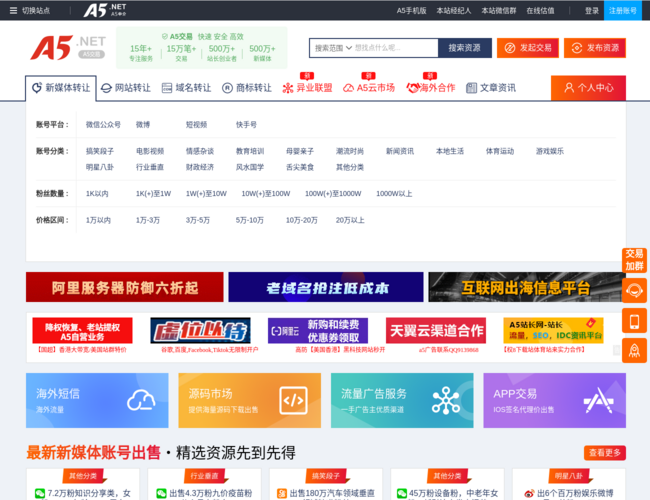The image size is (650, 500).
Task: Click the rocket back-to-top icon
Action: (x=634, y=350)
